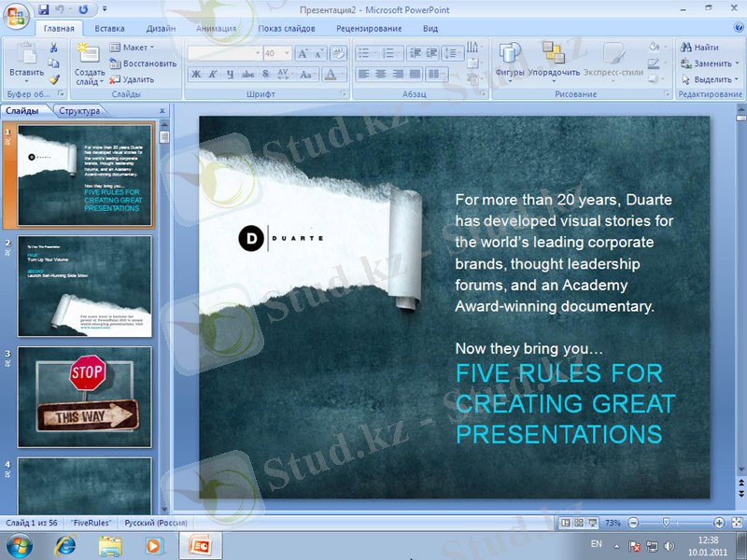Switch to the Анимация ribbon tab

tap(215, 28)
